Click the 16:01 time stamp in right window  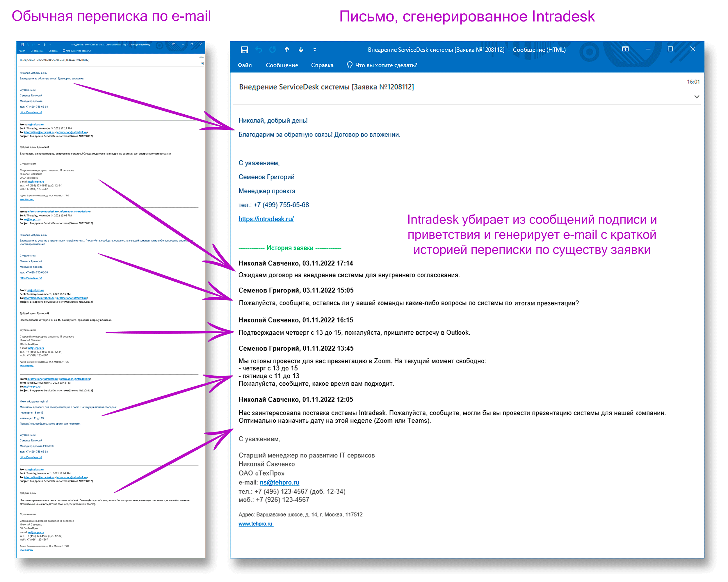pyautogui.click(x=693, y=82)
